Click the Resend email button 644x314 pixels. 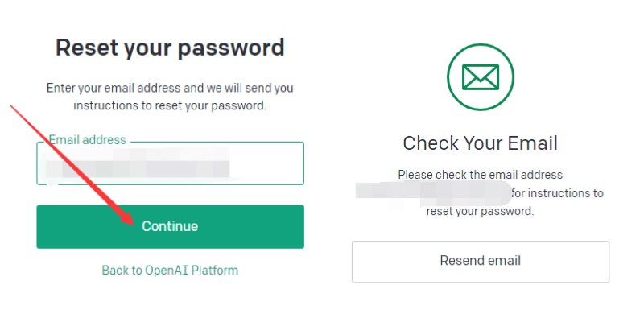[480, 262]
